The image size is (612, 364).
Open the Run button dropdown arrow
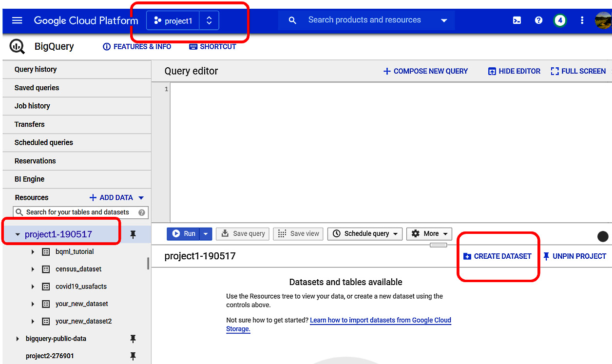click(x=206, y=234)
